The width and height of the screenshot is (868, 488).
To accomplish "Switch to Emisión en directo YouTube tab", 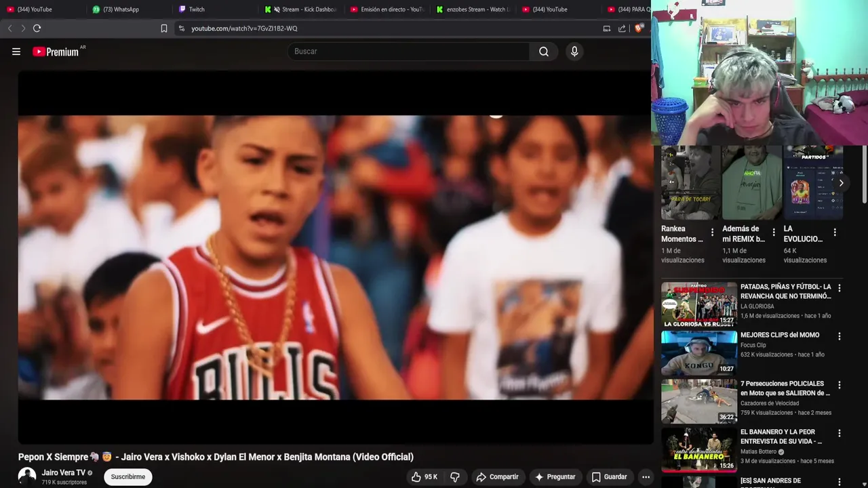I will pyautogui.click(x=387, y=9).
